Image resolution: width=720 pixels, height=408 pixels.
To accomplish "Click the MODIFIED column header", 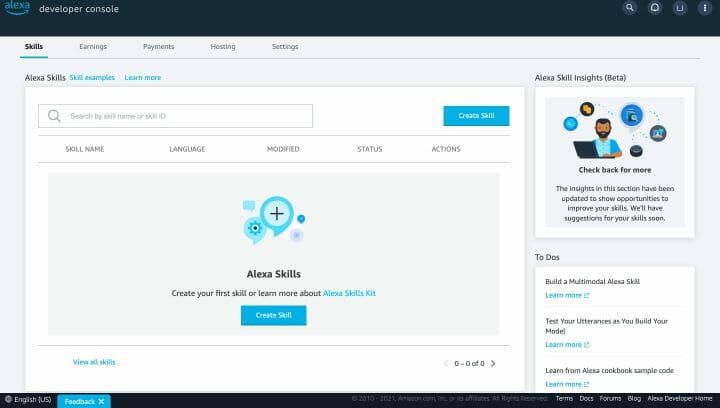I will (x=283, y=149).
